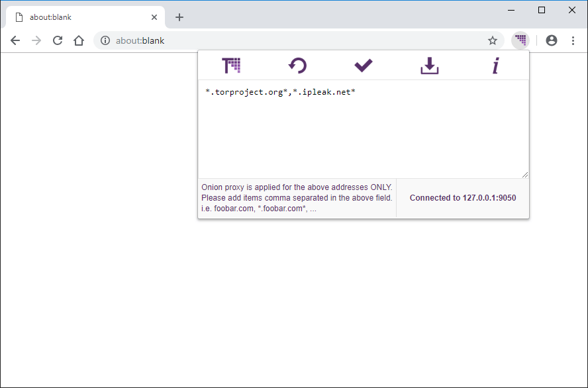Close the about:blank tab
Viewport: 588px width, 388px height.
coord(154,17)
